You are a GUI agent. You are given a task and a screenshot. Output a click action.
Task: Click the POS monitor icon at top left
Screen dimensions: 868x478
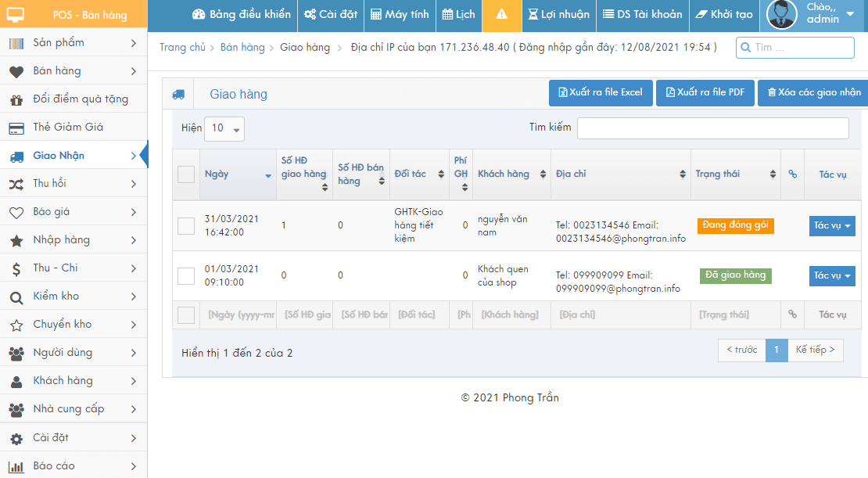point(16,15)
